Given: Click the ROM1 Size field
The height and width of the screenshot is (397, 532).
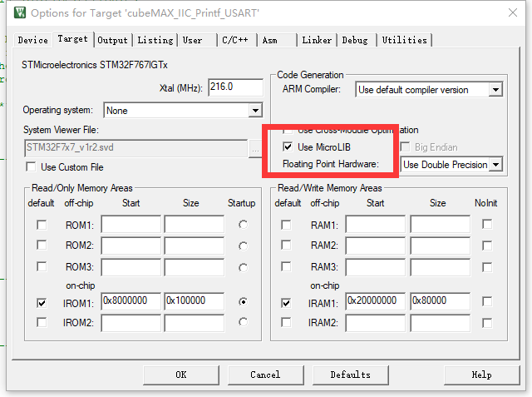Looking at the screenshot, I should [195, 224].
